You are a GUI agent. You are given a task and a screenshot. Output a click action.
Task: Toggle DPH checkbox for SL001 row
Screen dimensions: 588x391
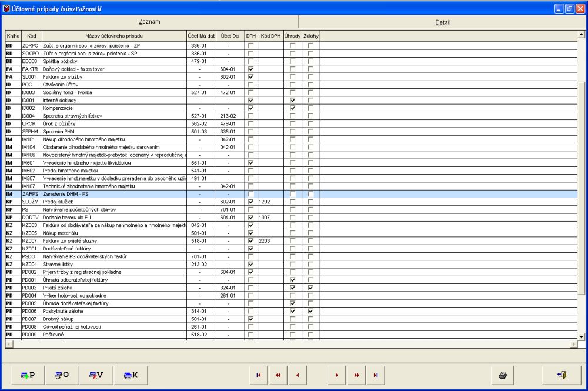click(251, 77)
